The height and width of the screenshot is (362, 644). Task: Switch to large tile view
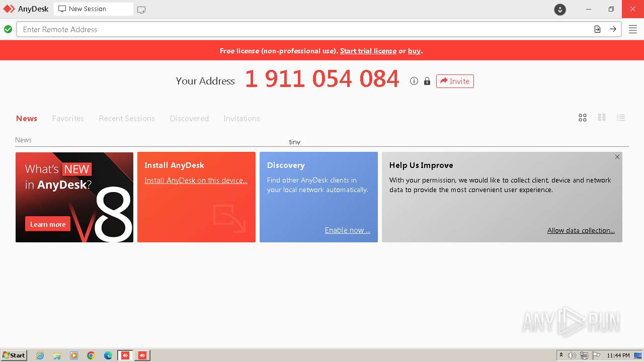583,118
